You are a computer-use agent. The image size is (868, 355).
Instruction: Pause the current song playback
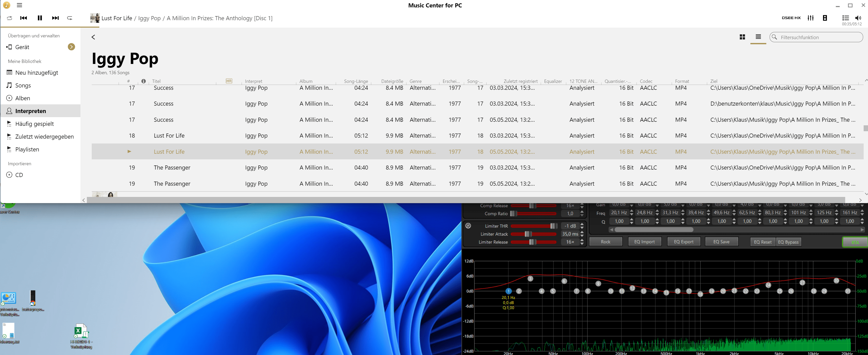pyautogui.click(x=40, y=18)
